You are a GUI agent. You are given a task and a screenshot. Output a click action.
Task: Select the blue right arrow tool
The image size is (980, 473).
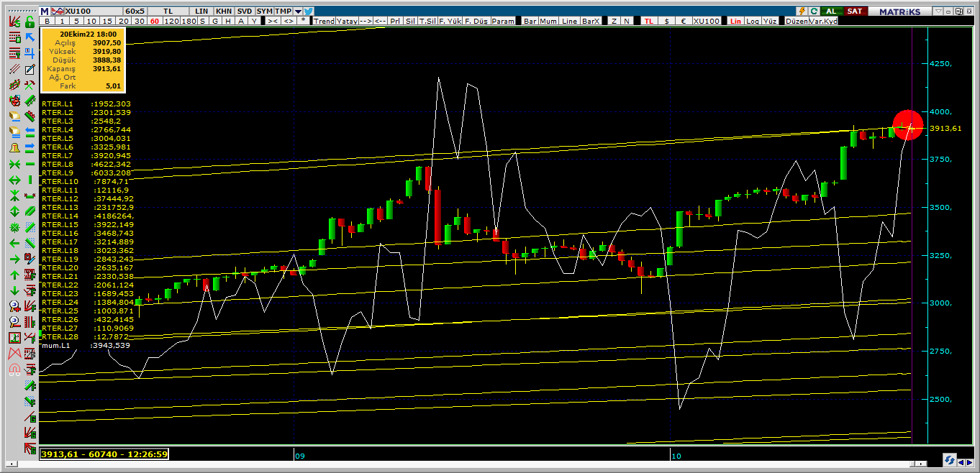pos(30,148)
